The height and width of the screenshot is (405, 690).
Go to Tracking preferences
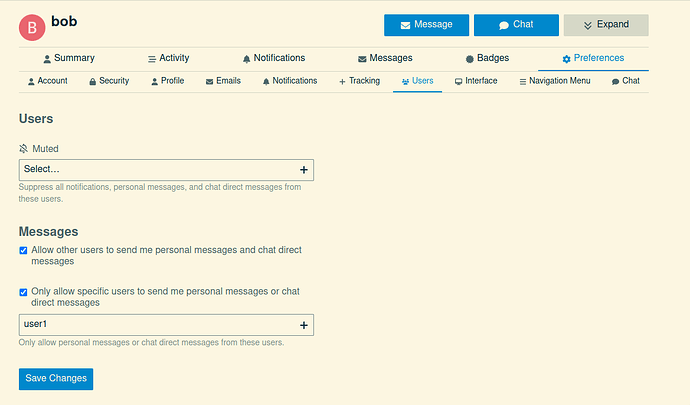pyautogui.click(x=360, y=81)
